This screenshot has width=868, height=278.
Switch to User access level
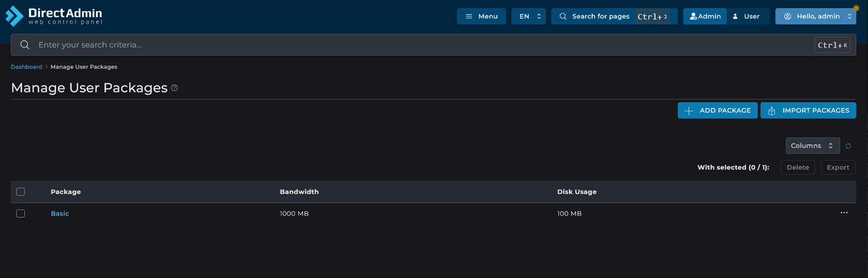[746, 16]
